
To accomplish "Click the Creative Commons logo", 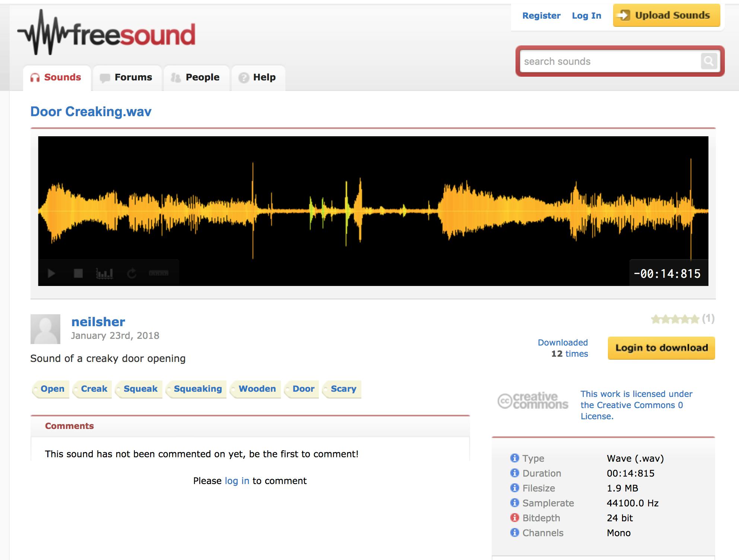I will coord(533,401).
